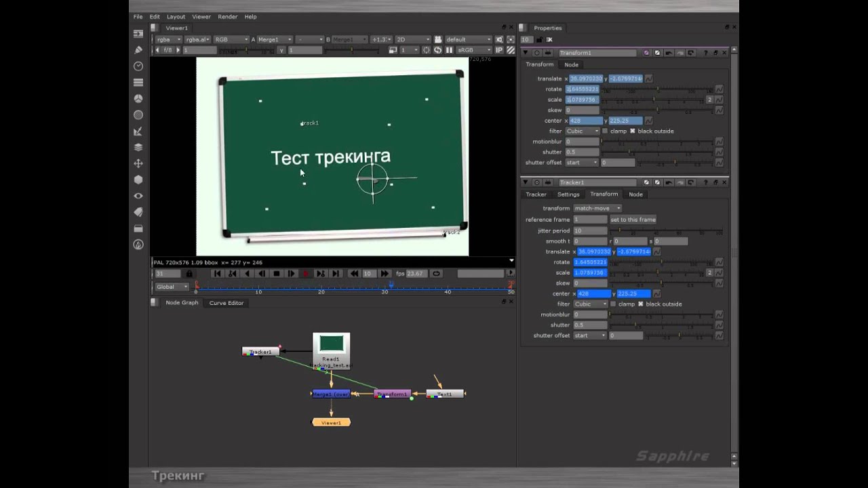This screenshot has width=868, height=488.
Task: Switch to the Settings tab in Tracker1
Action: [x=568, y=195]
